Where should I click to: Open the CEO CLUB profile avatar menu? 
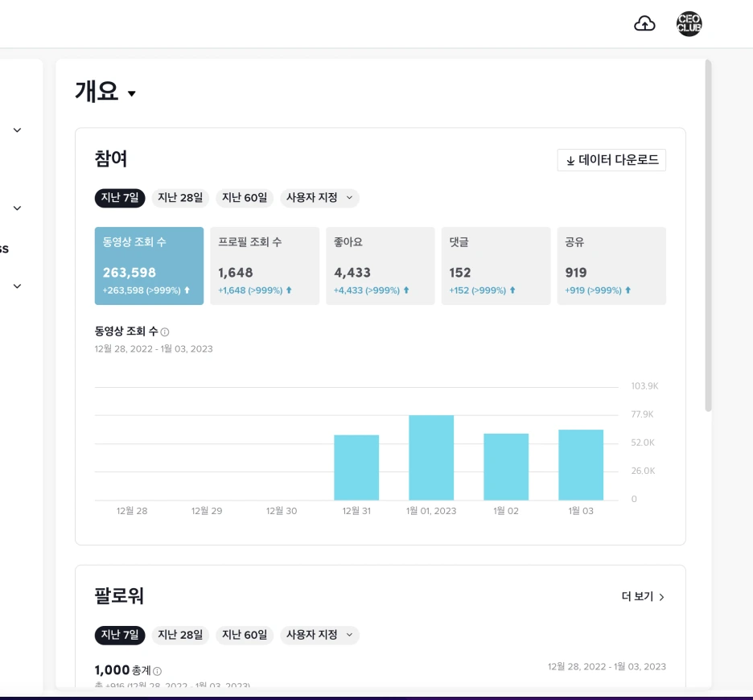pos(689,23)
